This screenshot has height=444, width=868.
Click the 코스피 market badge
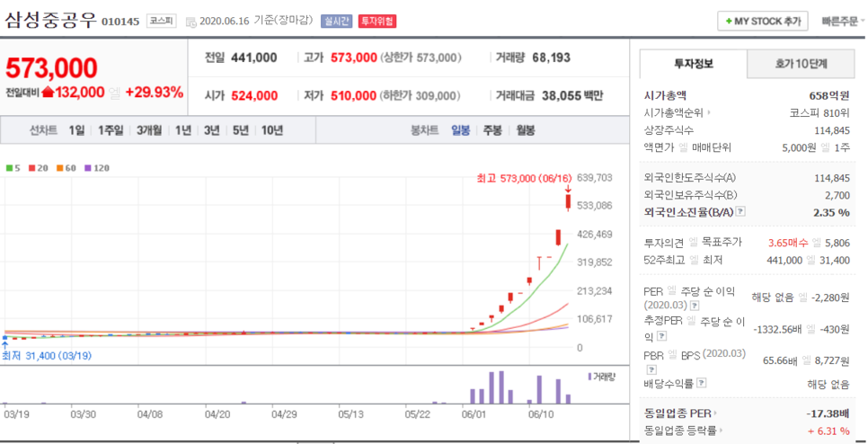tap(162, 21)
